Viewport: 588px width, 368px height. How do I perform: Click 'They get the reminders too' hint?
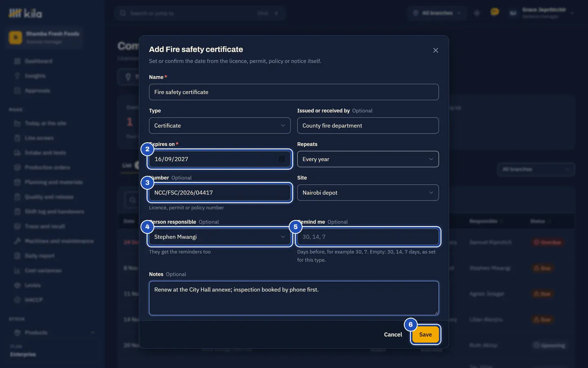pyautogui.click(x=180, y=252)
